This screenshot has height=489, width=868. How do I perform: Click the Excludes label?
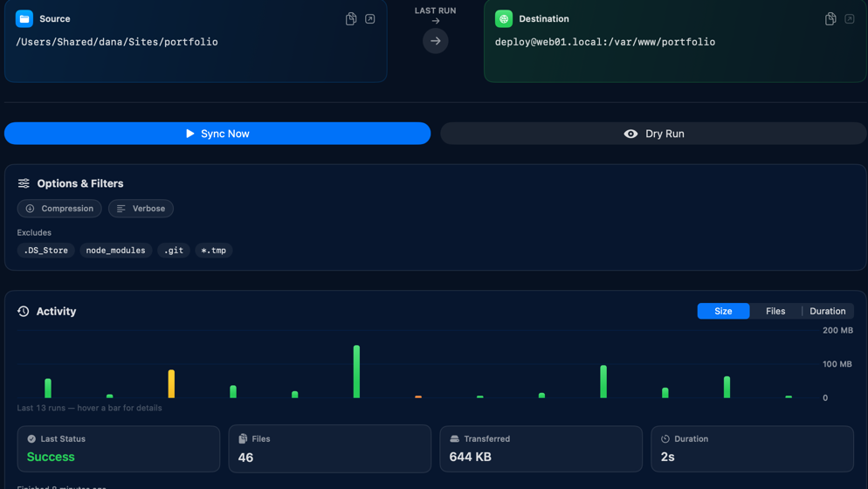(x=34, y=232)
